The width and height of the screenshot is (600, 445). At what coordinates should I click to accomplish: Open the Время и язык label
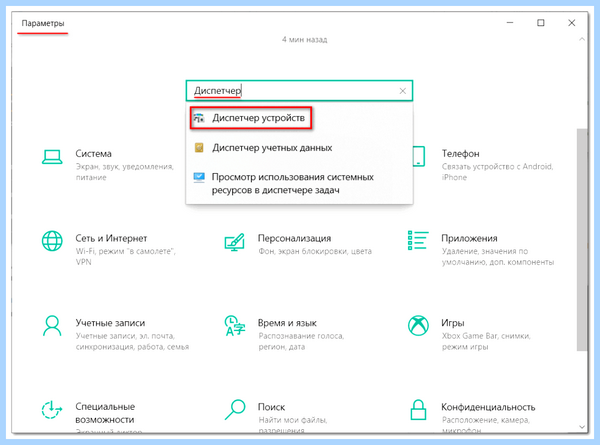click(x=287, y=323)
